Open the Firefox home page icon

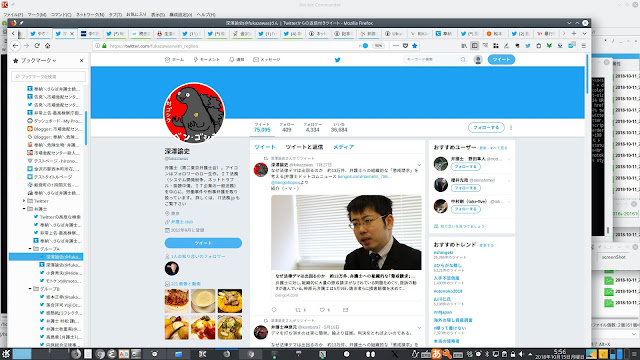pyautogui.click(x=48, y=46)
